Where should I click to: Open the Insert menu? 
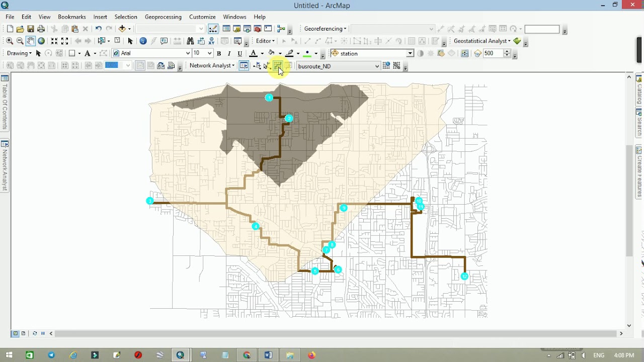[100, 17]
